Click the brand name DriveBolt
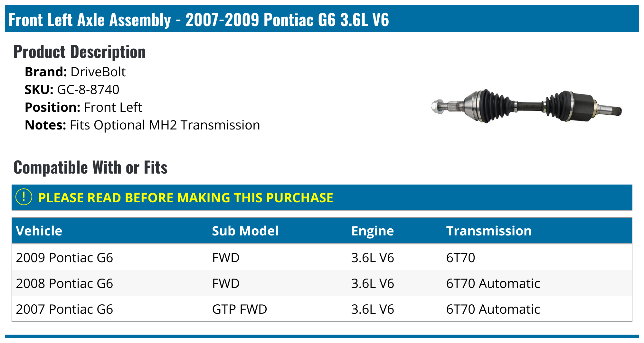This screenshot has width=644, height=343. tap(98, 72)
